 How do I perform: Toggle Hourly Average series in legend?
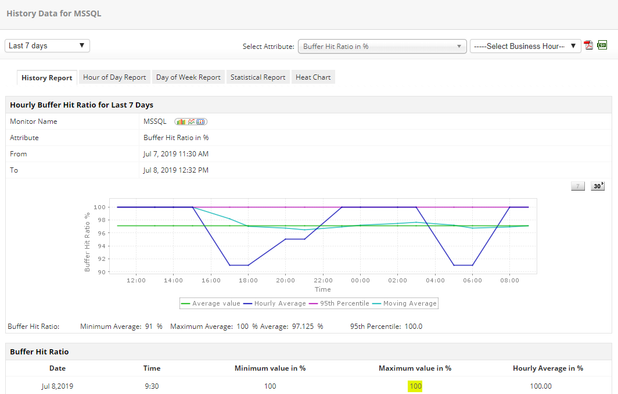tap(275, 303)
